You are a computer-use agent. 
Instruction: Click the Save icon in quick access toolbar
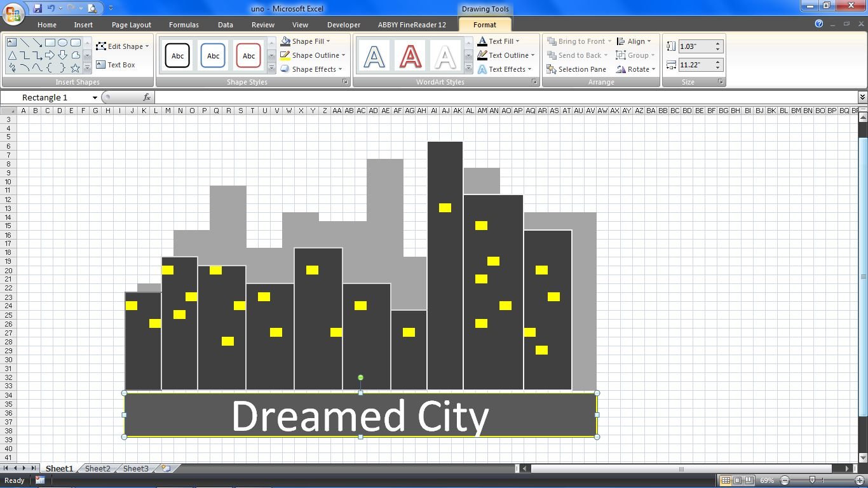37,8
